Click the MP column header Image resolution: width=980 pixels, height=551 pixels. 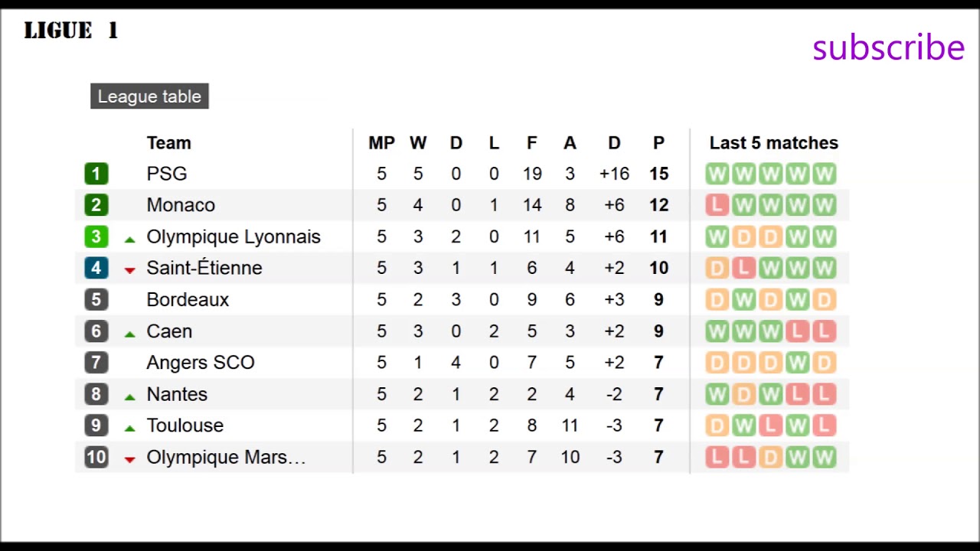[381, 143]
